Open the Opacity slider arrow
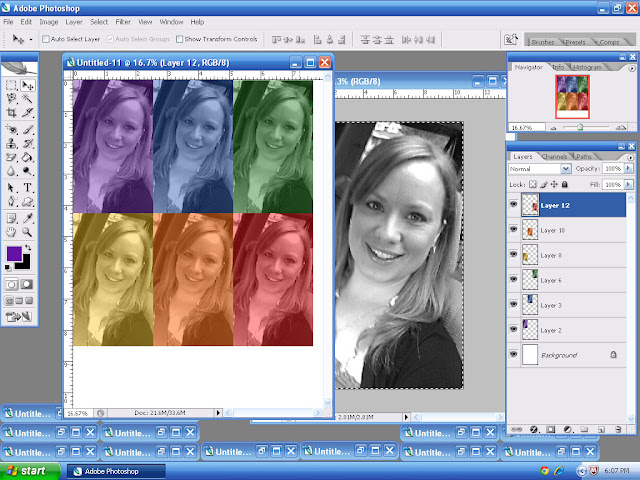640x480 pixels. 629,168
